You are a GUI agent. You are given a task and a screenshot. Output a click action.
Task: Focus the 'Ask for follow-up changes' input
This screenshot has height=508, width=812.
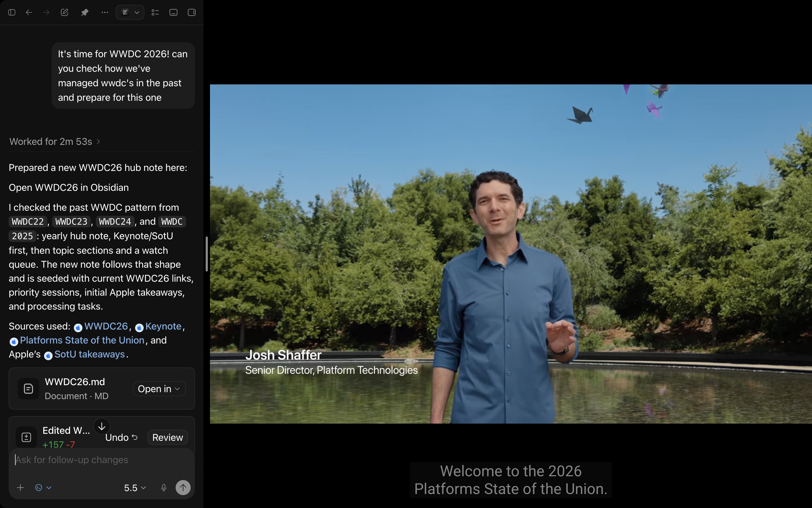(x=102, y=460)
